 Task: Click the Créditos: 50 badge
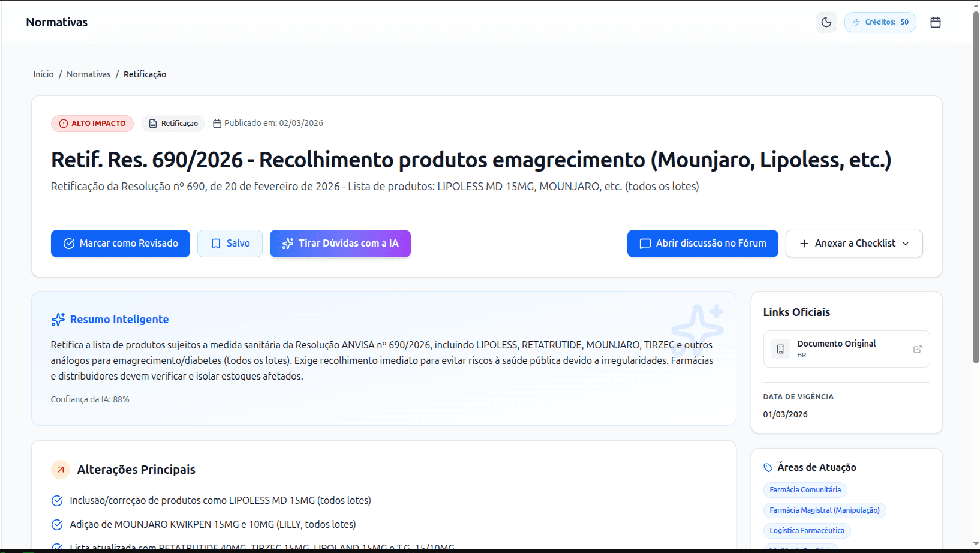coord(880,22)
